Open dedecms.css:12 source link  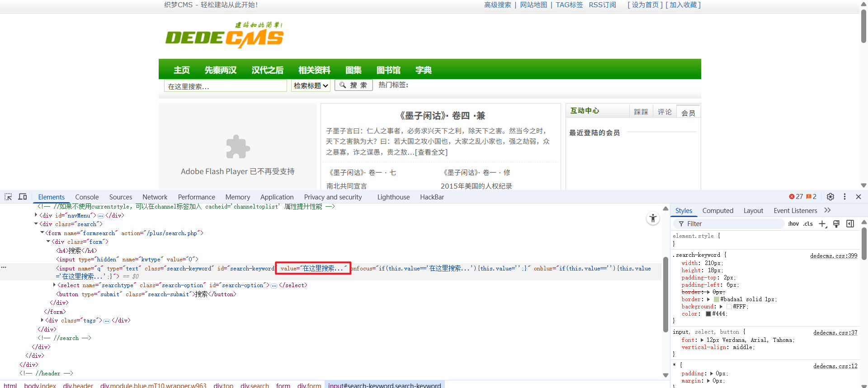point(835,366)
